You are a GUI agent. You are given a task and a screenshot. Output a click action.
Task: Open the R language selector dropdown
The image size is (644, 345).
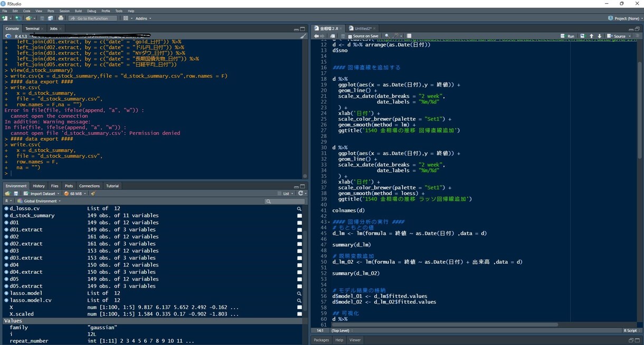8,201
